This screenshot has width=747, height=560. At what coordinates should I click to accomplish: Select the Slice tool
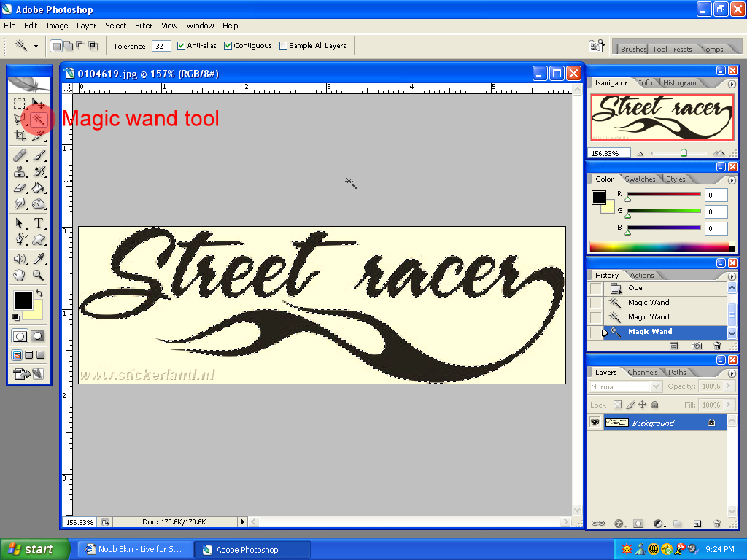38,135
